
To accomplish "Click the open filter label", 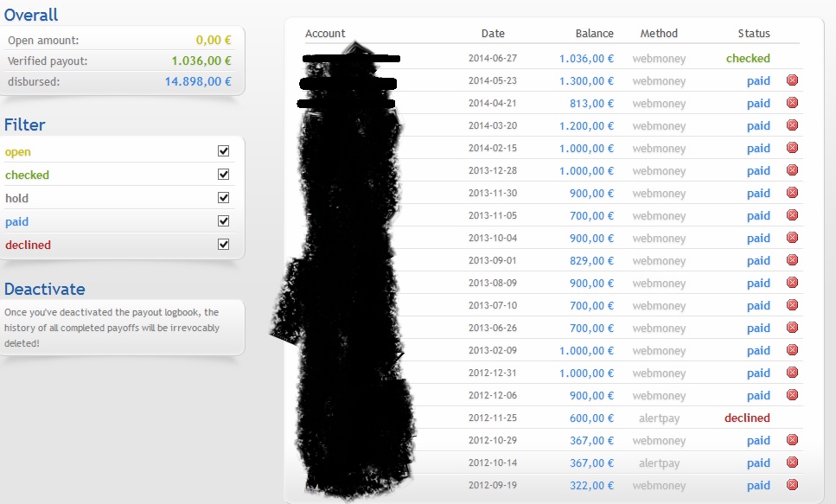I will [x=17, y=152].
